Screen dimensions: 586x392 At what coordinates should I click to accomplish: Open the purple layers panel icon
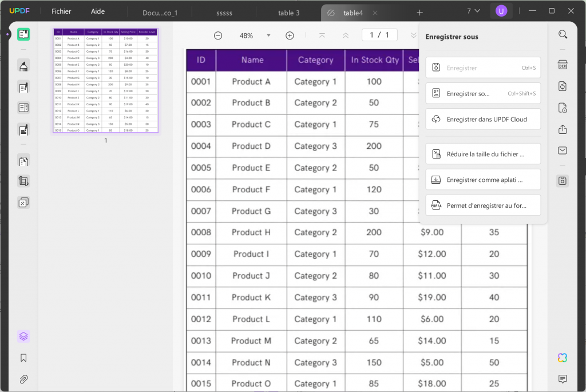(x=23, y=336)
